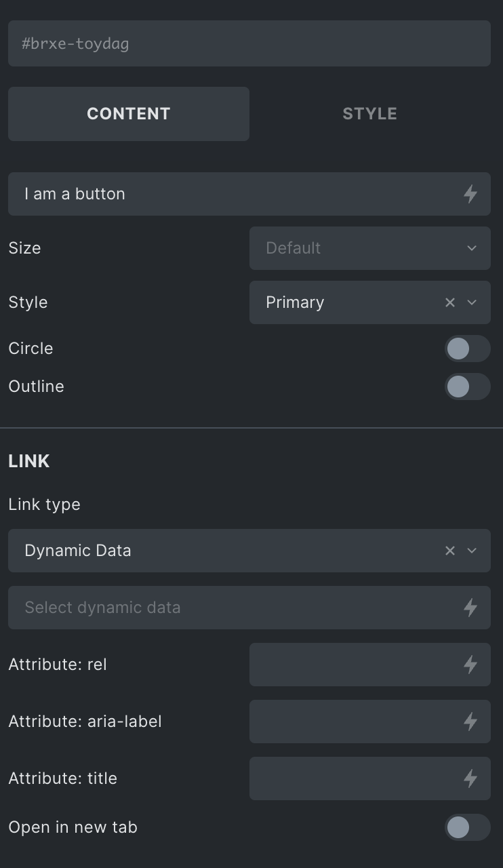
Task: Clear the Dynamic Data link type with X
Action: (450, 551)
